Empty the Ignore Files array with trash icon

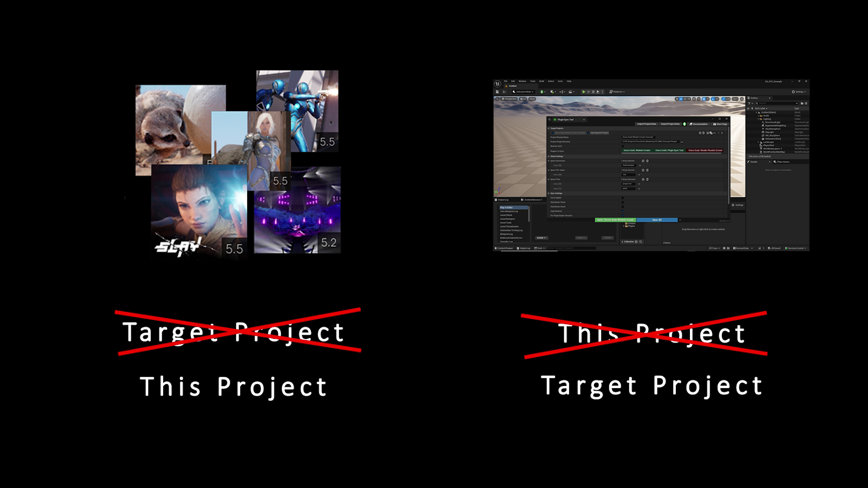point(647,179)
